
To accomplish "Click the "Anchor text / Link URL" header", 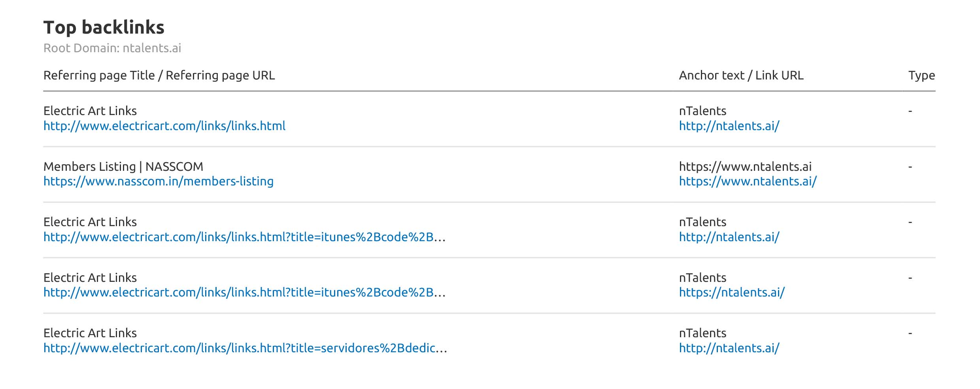I will tap(741, 76).
